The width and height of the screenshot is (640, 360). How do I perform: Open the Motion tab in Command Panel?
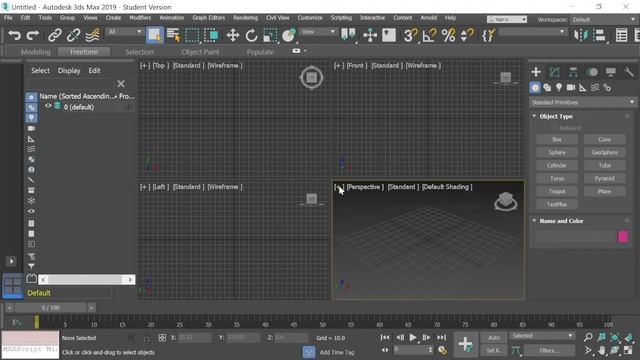coord(592,72)
